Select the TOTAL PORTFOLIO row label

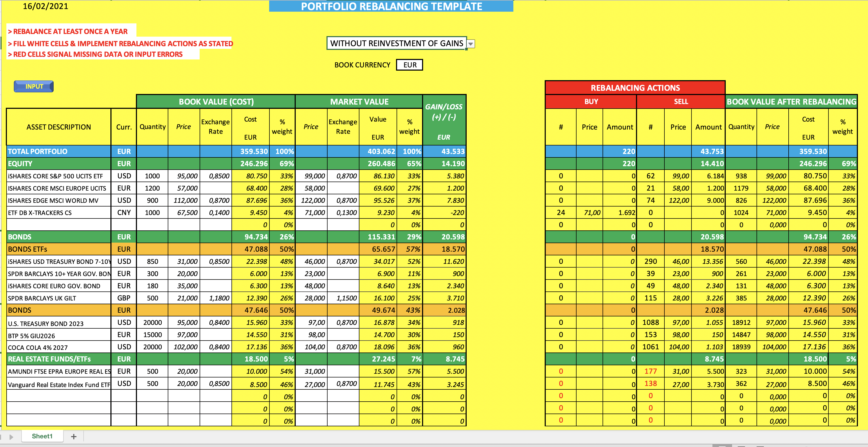click(x=59, y=152)
